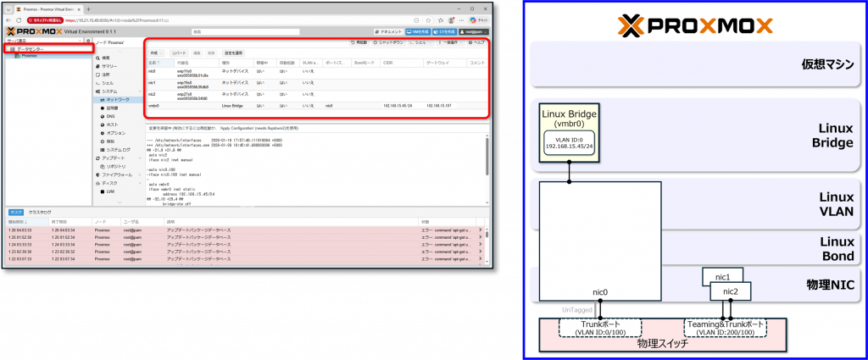868x360 pixels.
Task: Open the サマリー summary page
Action: [109, 66]
